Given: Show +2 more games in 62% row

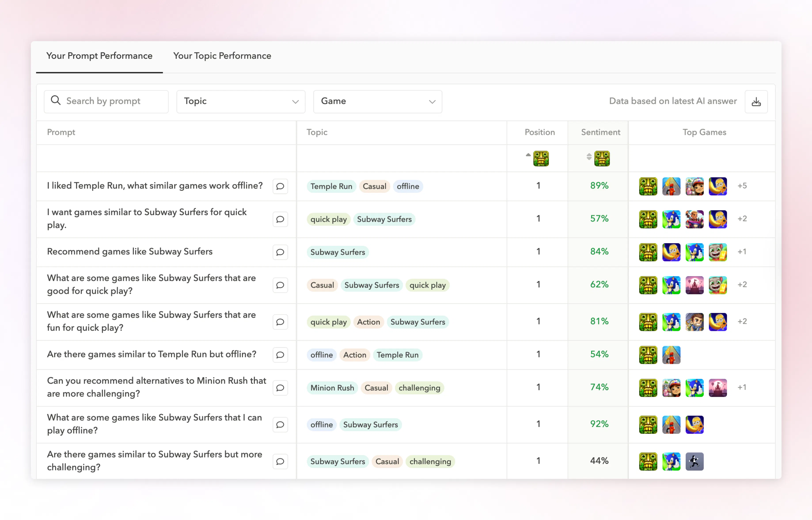Looking at the screenshot, I should [x=742, y=285].
